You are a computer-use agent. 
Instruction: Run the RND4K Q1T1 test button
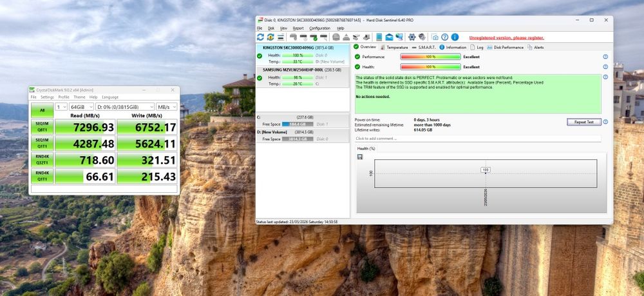[x=42, y=176]
